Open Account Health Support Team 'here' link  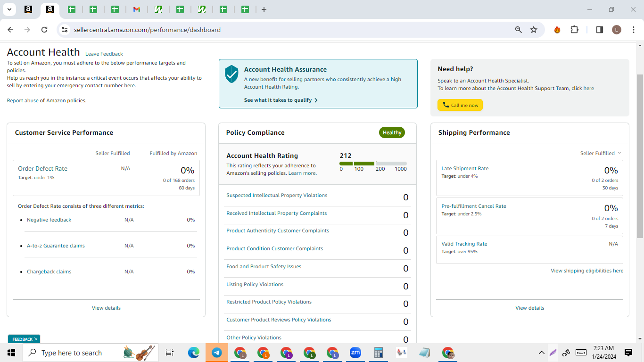pos(588,88)
